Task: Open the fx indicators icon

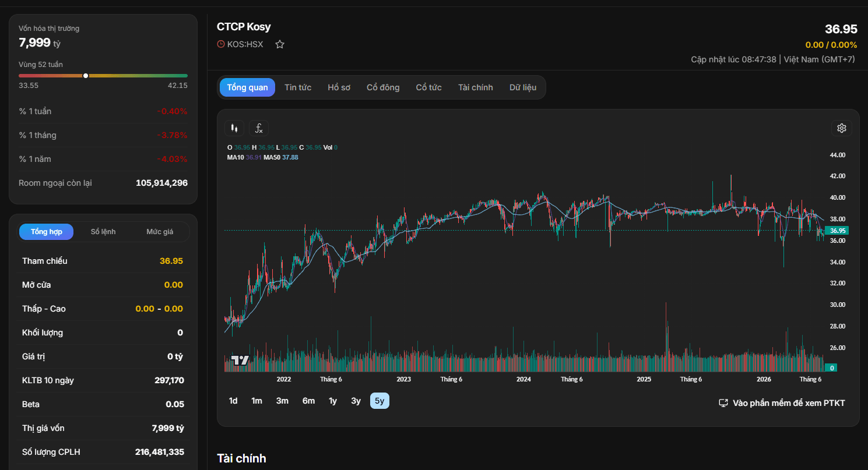Action: 259,128
